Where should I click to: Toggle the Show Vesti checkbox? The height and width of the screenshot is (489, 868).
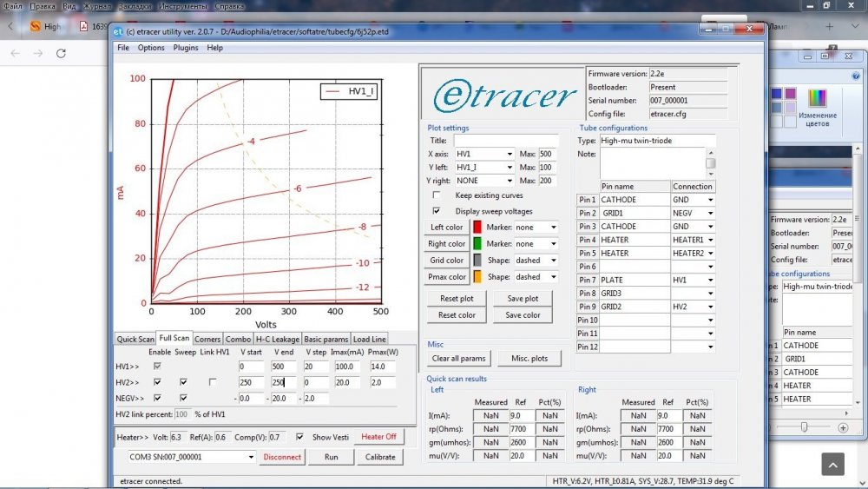tap(300, 437)
